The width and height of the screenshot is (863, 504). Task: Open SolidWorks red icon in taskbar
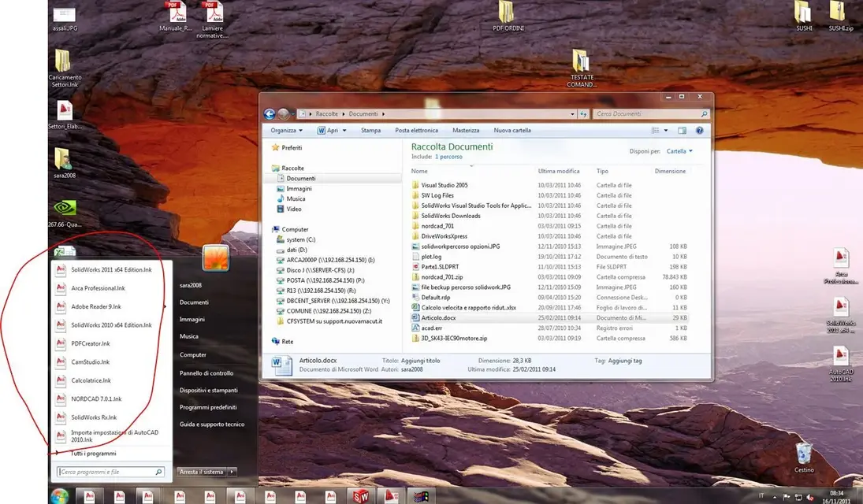coord(360,496)
